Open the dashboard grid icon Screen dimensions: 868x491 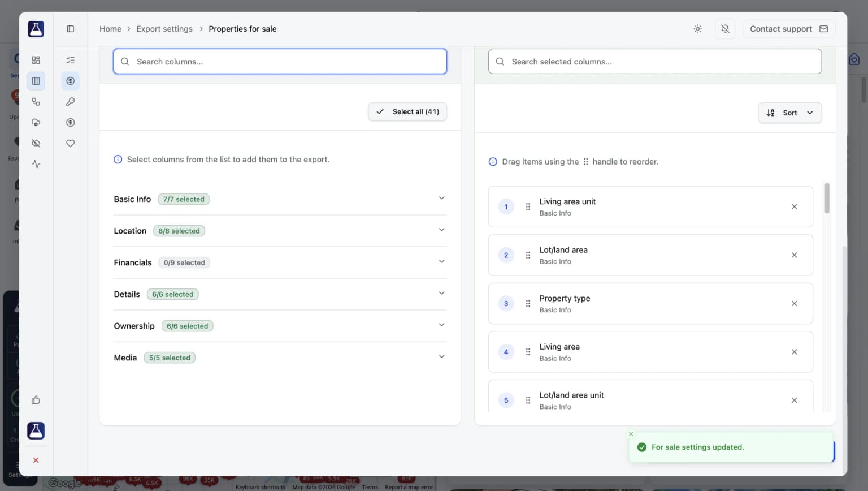tap(36, 60)
